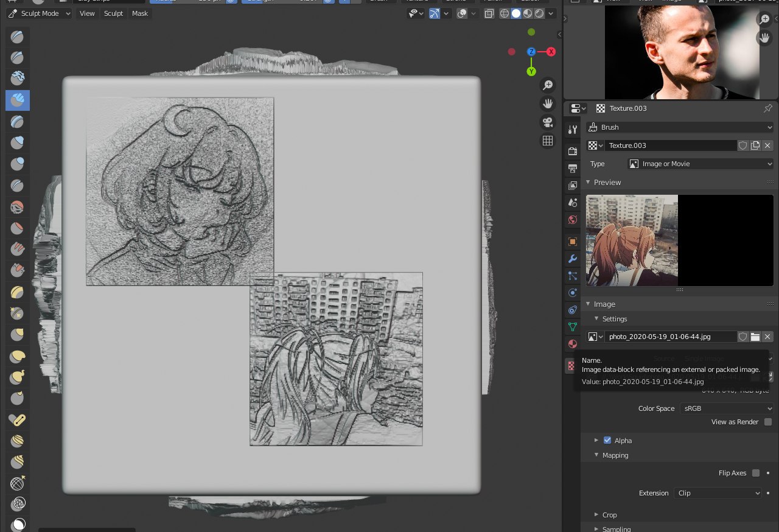The height and width of the screenshot is (532, 779).
Task: Open the Sculpt Mode selector dropdown
Action: coord(39,13)
